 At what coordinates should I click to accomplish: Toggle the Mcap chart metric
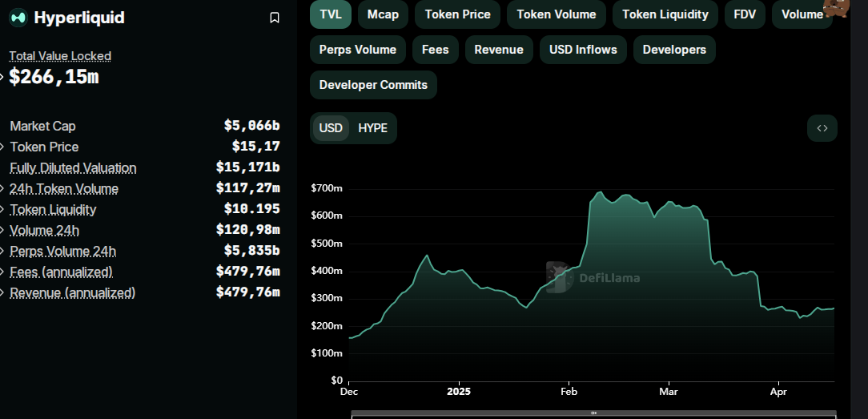coord(383,14)
